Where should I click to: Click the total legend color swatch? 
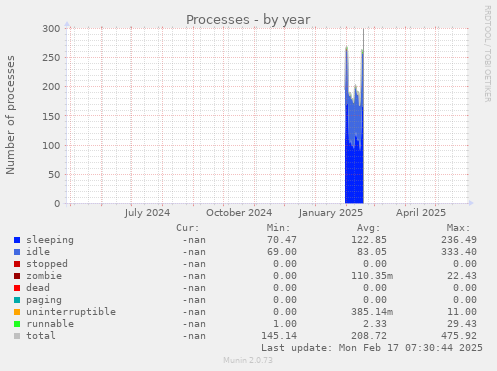(17, 336)
